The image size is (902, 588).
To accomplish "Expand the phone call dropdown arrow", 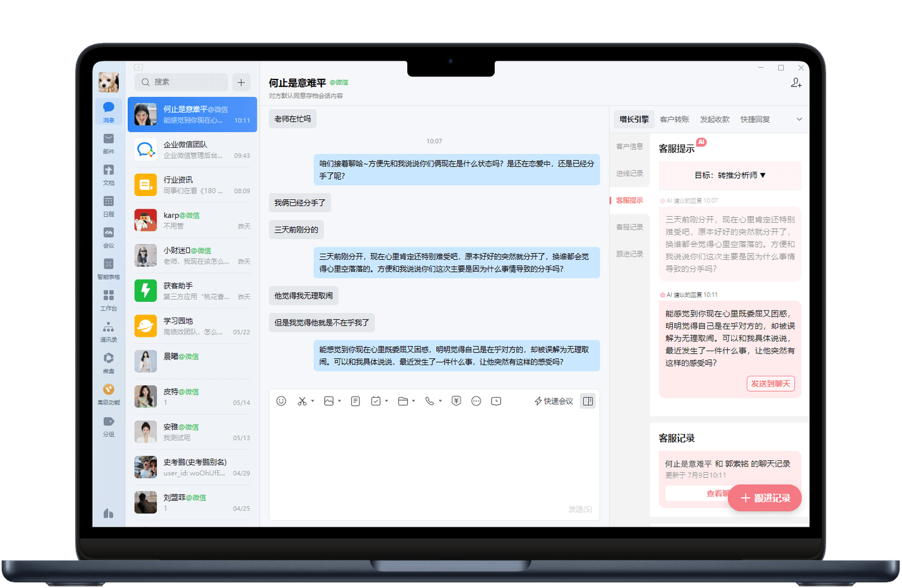I will pos(440,401).
